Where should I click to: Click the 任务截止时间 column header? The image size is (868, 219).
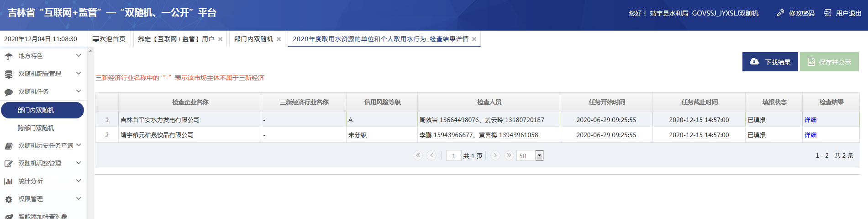699,102
